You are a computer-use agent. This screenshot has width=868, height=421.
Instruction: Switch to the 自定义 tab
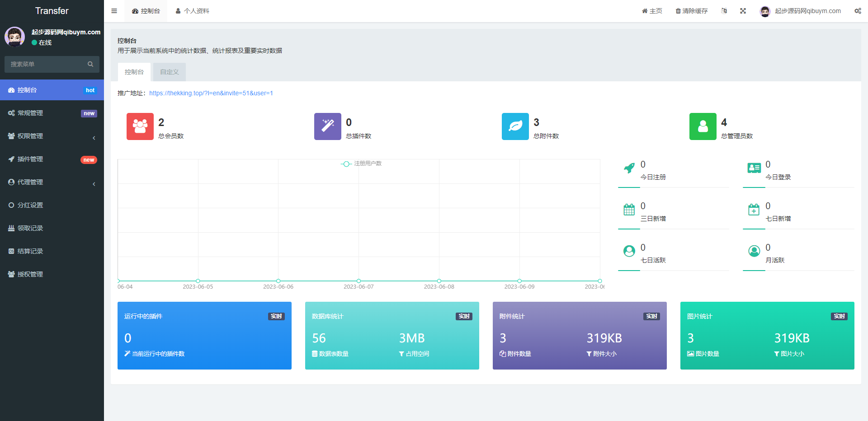click(x=170, y=72)
